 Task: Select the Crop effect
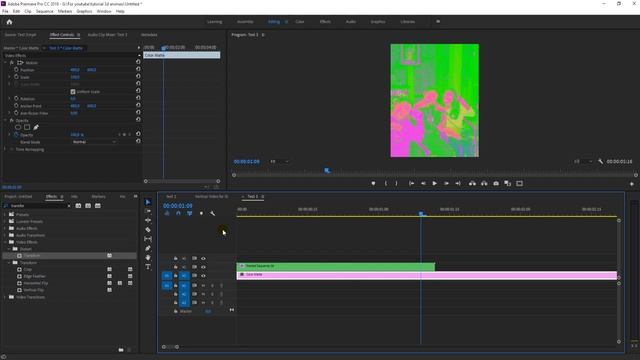click(27, 269)
